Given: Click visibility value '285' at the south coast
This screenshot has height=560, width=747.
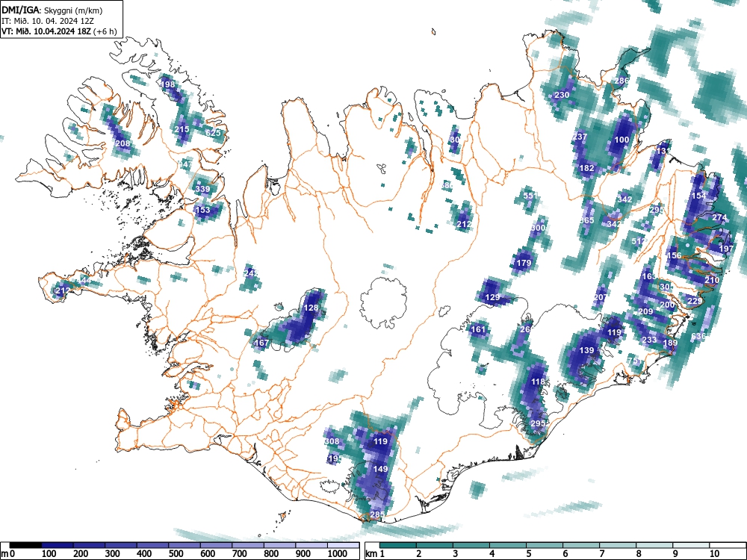Looking at the screenshot, I should [377, 514].
